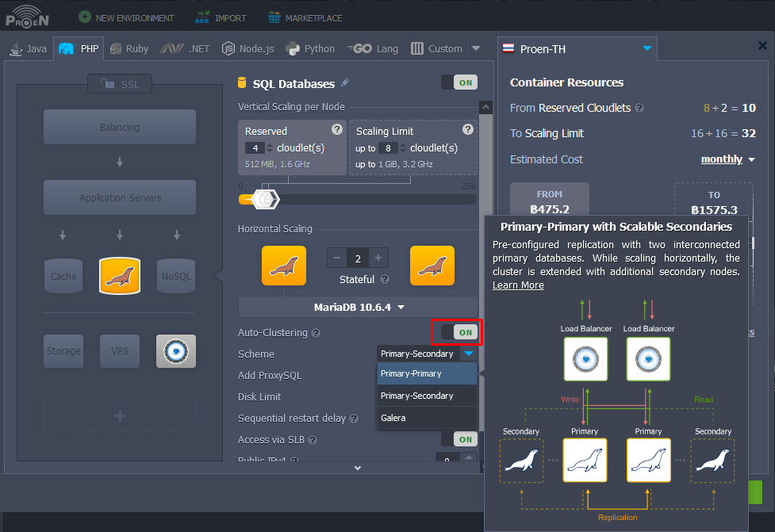Select the Application Servers block
775x532 pixels.
coord(120,197)
